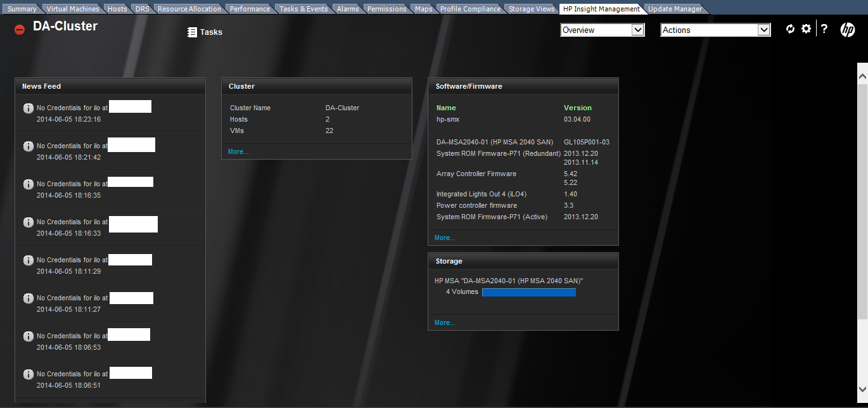Viewport: 868px width, 408px height.
Task: Click the Version column header
Action: (578, 108)
